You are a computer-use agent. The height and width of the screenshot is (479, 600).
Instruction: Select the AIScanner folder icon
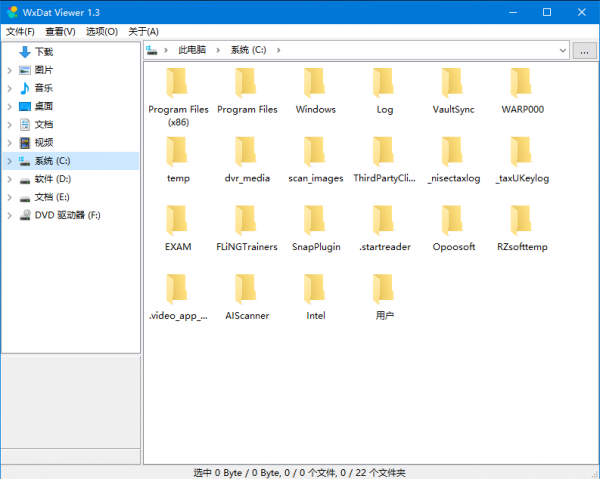(246, 289)
